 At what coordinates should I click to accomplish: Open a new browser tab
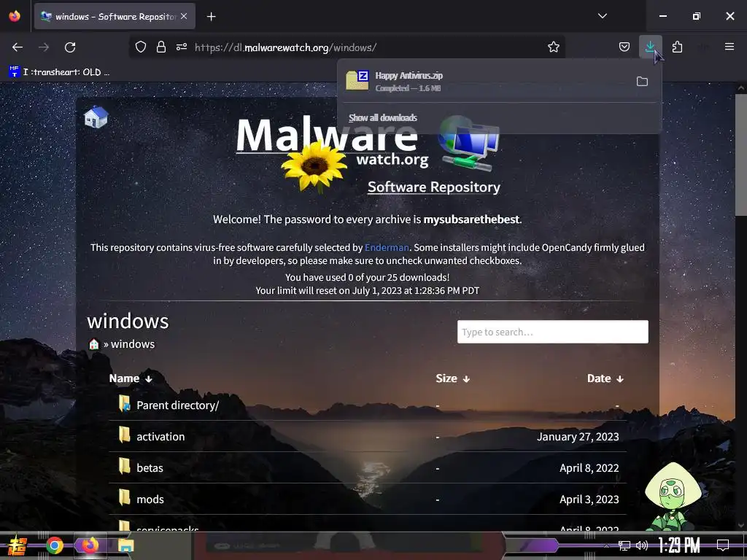click(211, 17)
